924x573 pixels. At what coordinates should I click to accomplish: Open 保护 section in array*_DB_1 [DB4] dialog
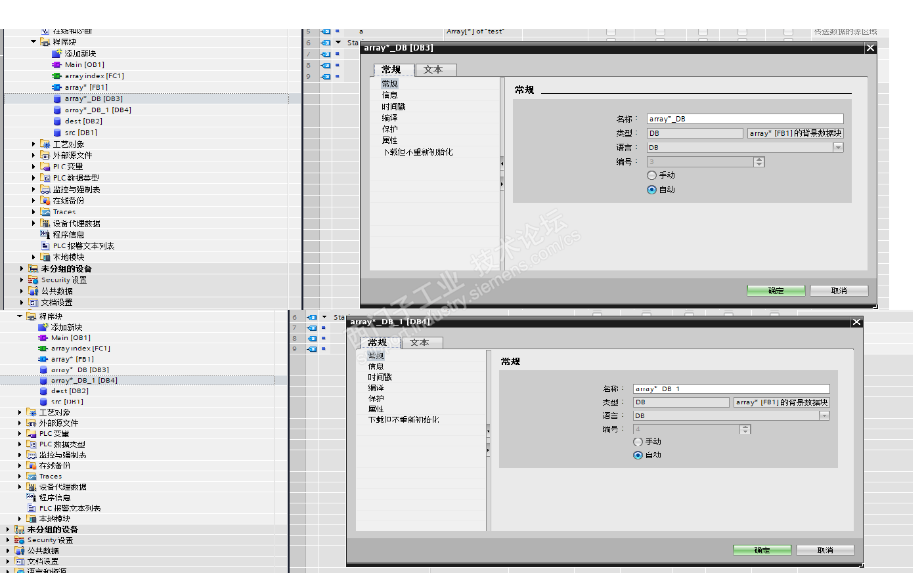tap(376, 398)
